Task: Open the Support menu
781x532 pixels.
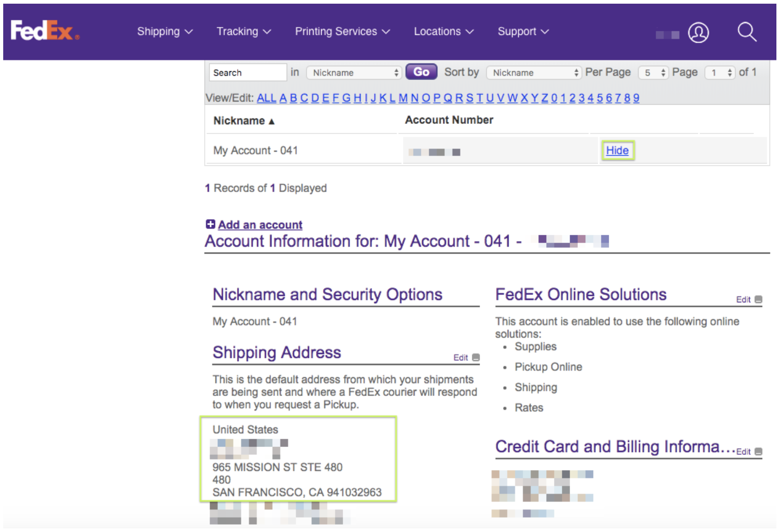Action: (524, 31)
